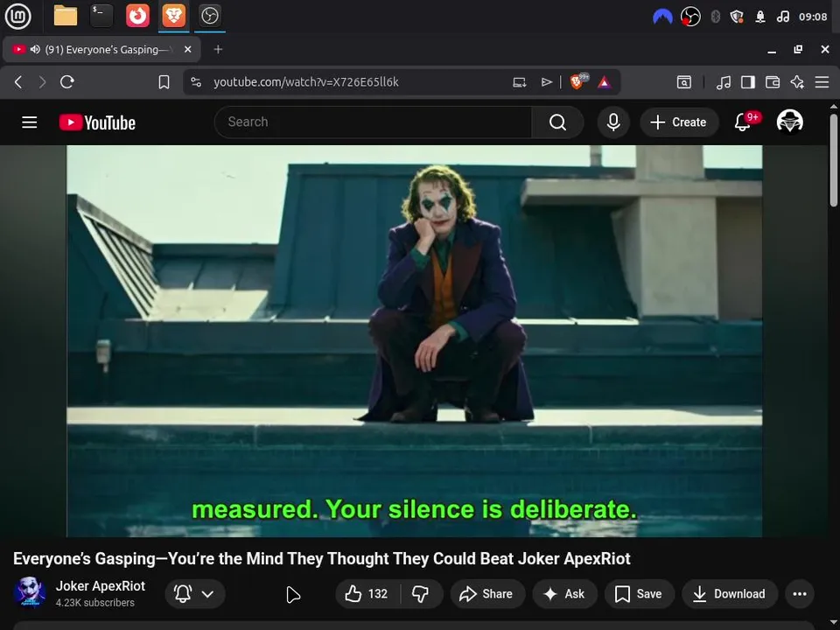Dislike this video
The height and width of the screenshot is (630, 840).
click(x=421, y=593)
